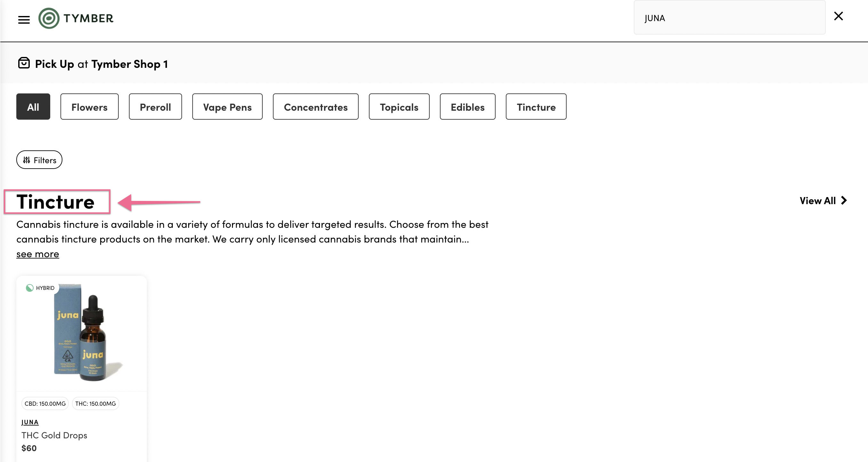This screenshot has width=868, height=462.
Task: Click the pick up bag icon
Action: tap(24, 63)
